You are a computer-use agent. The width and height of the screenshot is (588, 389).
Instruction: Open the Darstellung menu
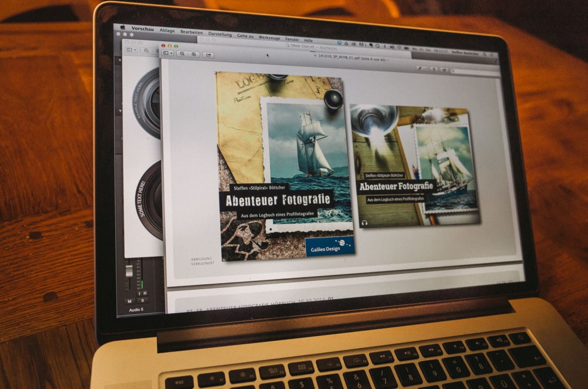tap(220, 34)
